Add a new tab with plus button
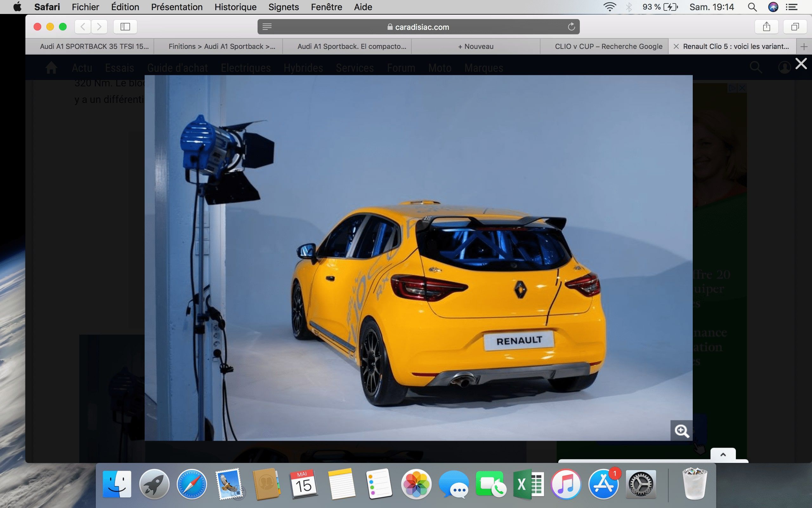The height and width of the screenshot is (508, 812). (804, 46)
